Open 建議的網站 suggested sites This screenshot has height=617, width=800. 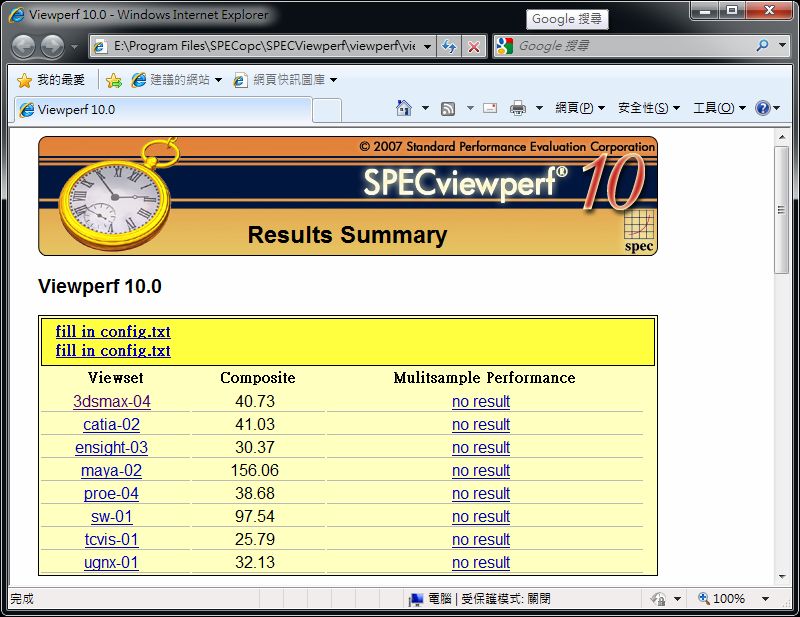(176, 80)
